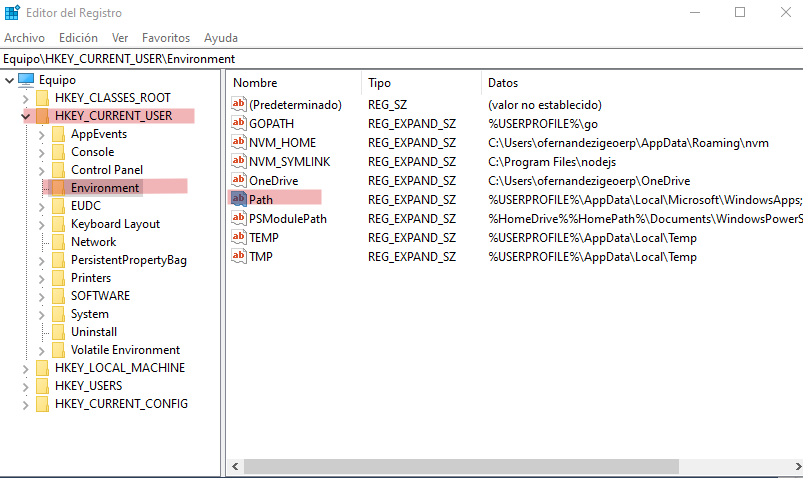Click the HKEY_LOCAL_MACHINE folder icon
Viewport: 803px width, 478px height.
(x=43, y=368)
